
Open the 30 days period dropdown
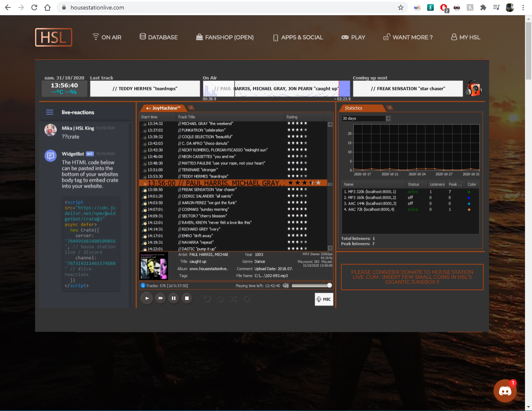[366, 118]
